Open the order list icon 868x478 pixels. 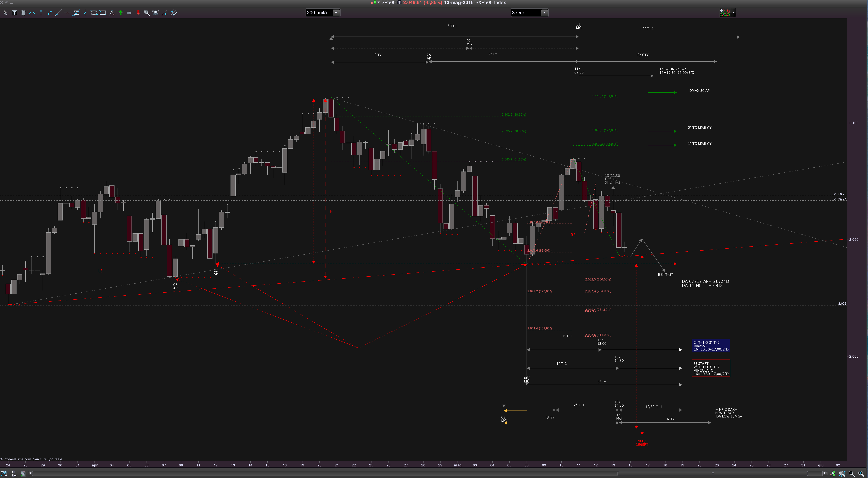(x=23, y=474)
